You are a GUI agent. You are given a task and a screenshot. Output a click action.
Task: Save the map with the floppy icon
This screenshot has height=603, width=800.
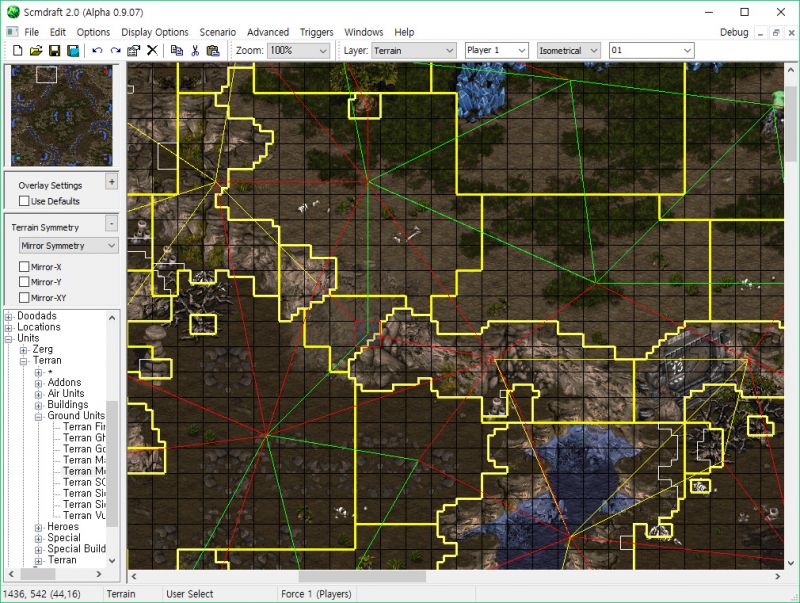(x=55, y=50)
